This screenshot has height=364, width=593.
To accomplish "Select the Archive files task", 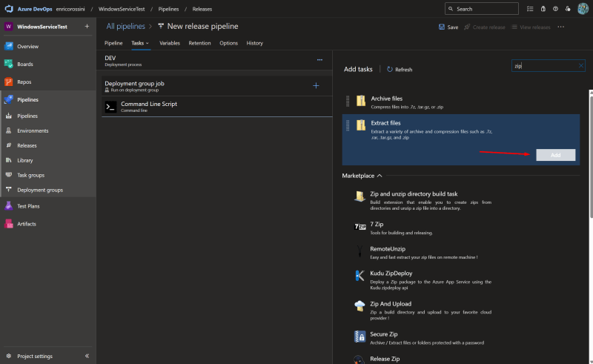I will [460, 102].
